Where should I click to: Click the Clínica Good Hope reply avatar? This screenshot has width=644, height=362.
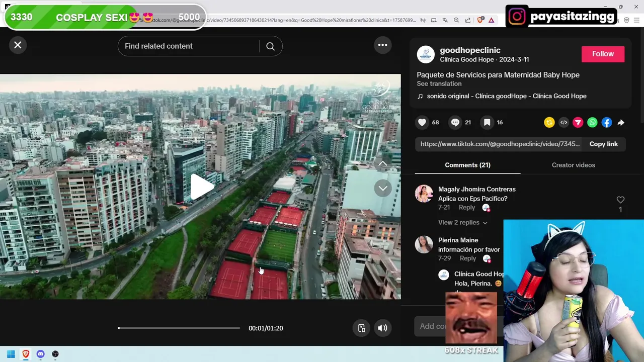444,275
